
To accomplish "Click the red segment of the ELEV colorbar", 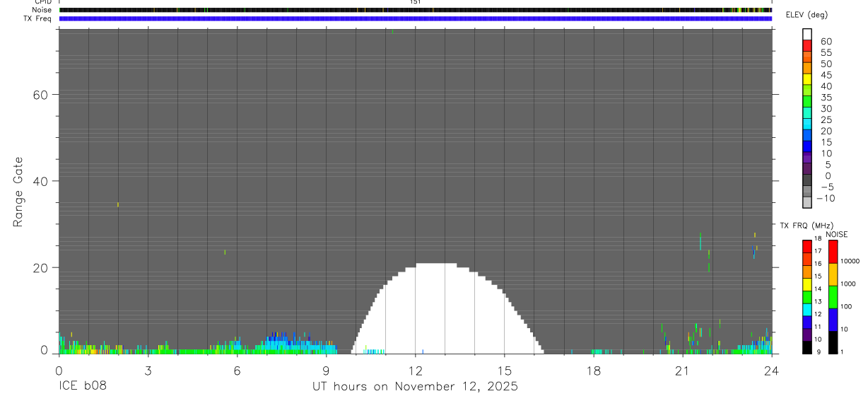I will point(807,46).
